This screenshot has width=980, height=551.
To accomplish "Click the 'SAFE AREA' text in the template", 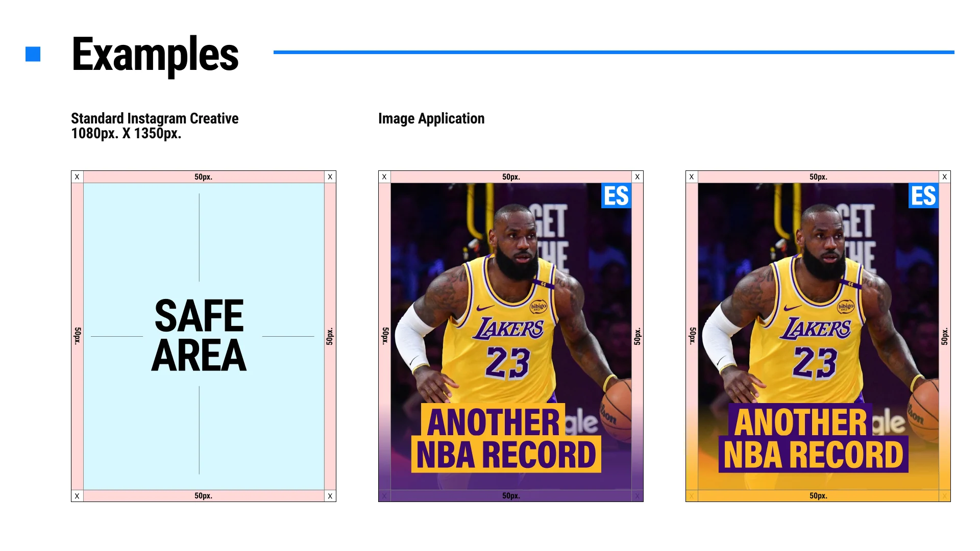I will [x=199, y=335].
